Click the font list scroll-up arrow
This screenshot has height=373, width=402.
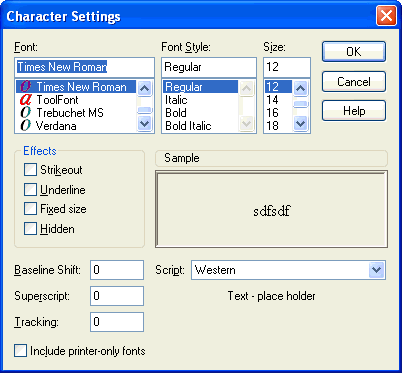point(144,88)
